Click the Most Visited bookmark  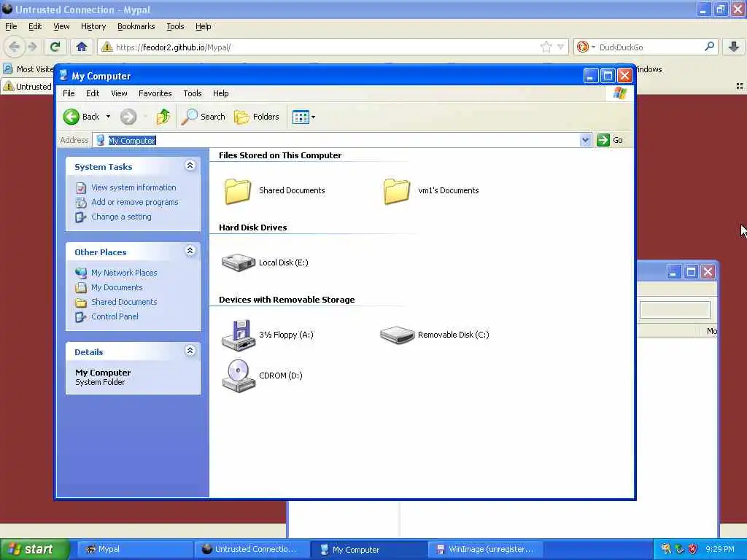point(28,69)
